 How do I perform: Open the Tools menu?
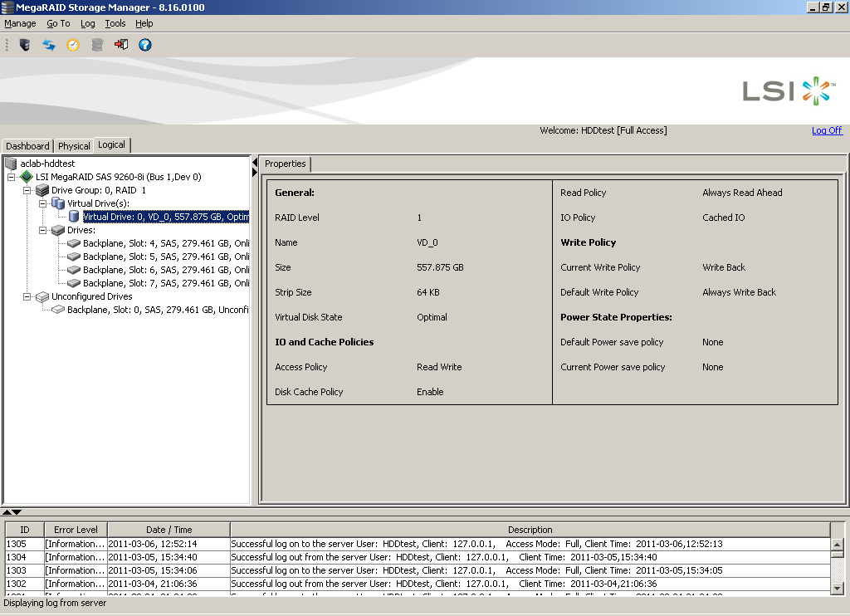[115, 24]
